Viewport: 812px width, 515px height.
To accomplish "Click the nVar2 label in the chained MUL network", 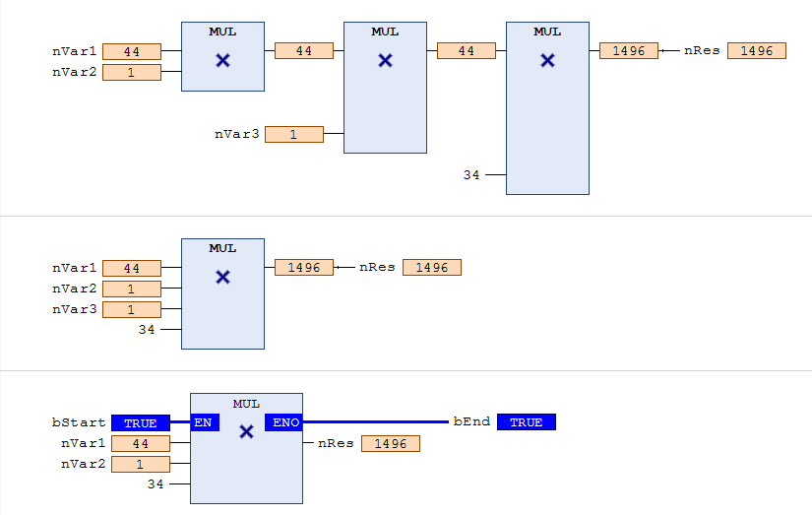I will [74, 72].
